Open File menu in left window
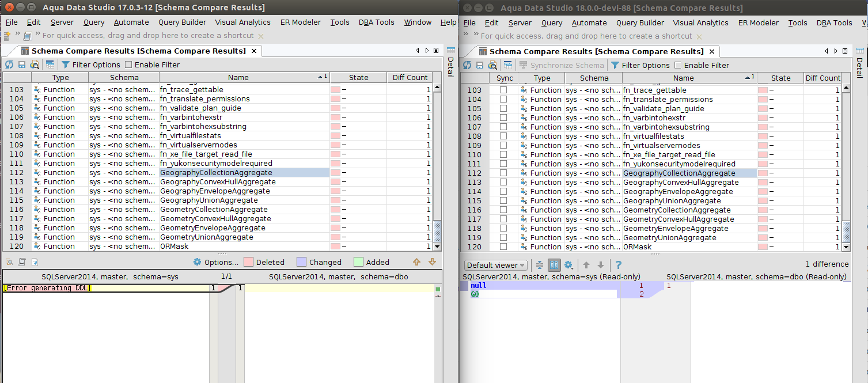Viewport: 868px width, 383px height. pos(12,22)
